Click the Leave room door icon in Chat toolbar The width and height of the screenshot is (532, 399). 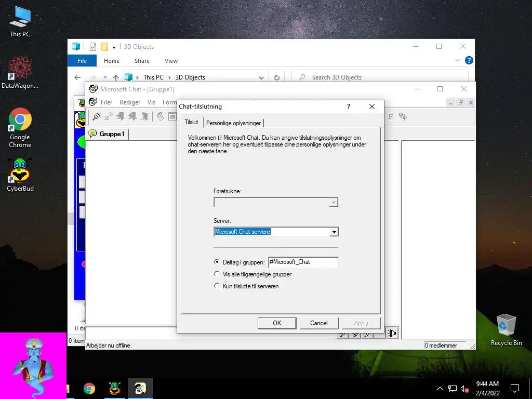pyautogui.click(x=132, y=116)
